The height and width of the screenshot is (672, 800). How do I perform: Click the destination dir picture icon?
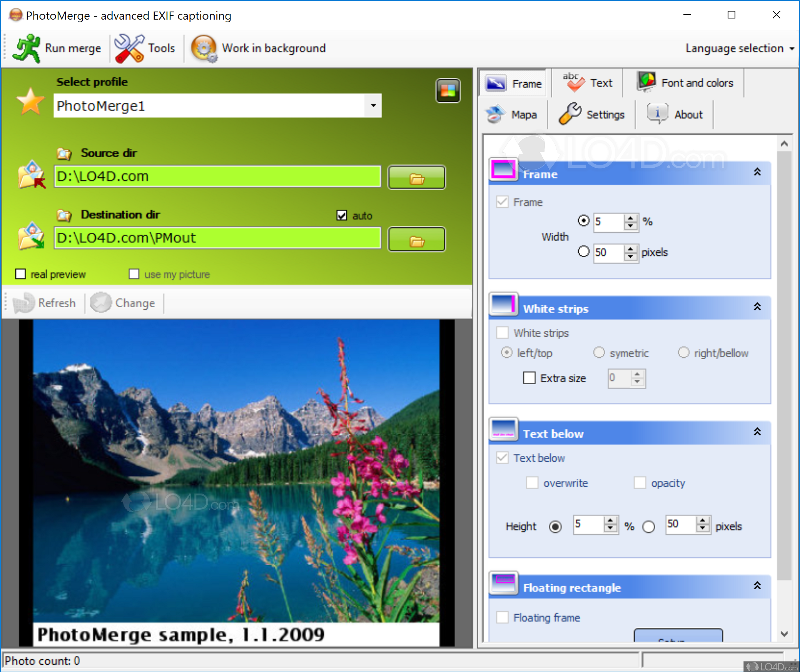(x=31, y=236)
